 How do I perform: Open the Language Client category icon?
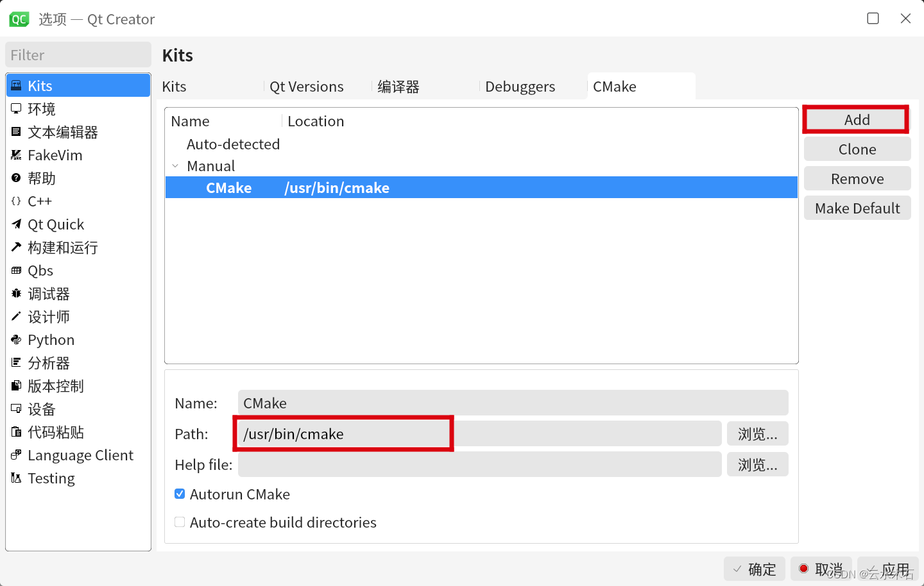point(16,455)
